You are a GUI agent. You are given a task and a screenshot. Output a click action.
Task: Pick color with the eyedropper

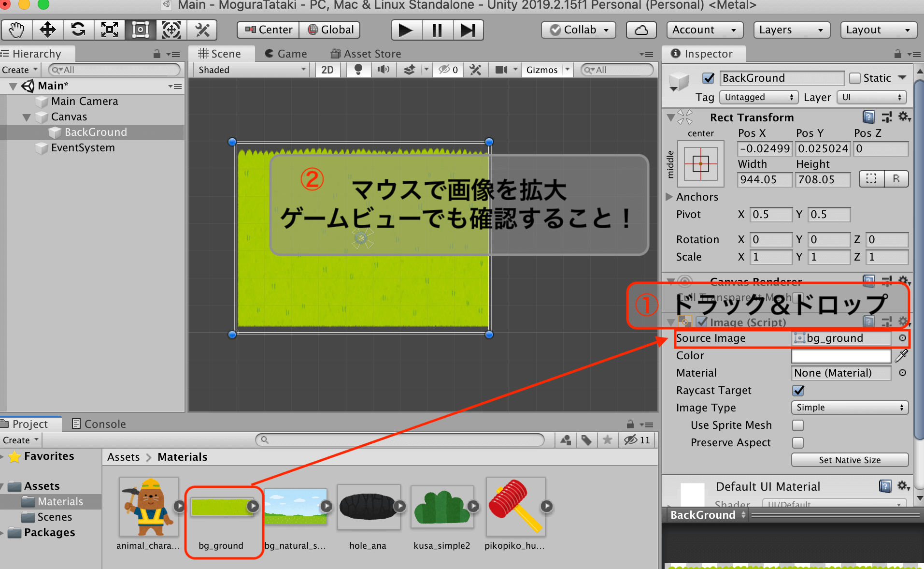(901, 356)
